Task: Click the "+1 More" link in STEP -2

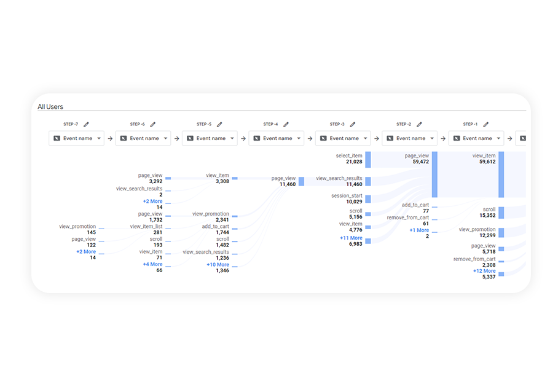Action: pyautogui.click(x=419, y=230)
